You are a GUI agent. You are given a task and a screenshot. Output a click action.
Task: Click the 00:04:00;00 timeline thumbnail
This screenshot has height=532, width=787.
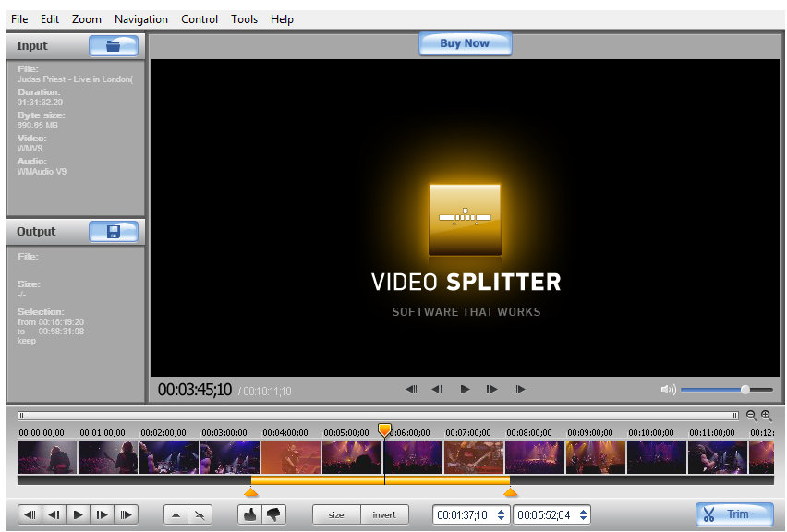(290, 456)
